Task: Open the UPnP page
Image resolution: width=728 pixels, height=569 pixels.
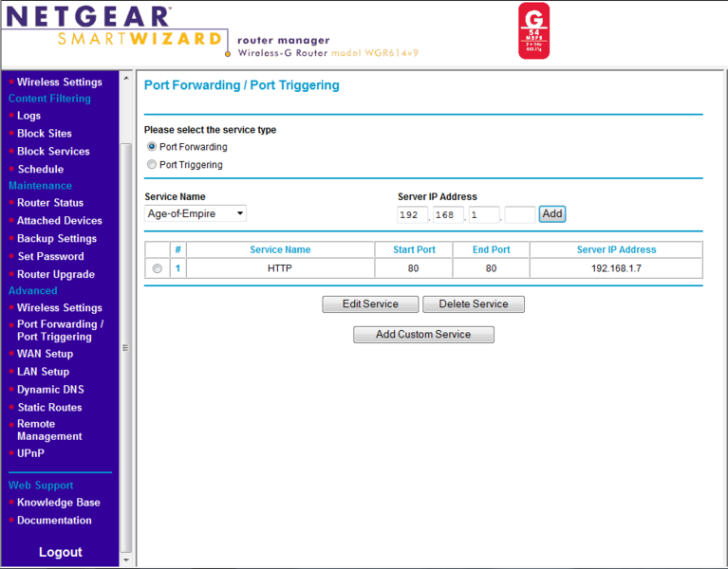Action: point(30,453)
